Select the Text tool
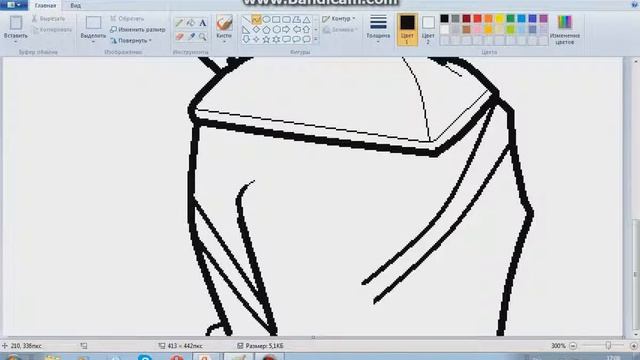The width and height of the screenshot is (640, 360). pos(202,23)
